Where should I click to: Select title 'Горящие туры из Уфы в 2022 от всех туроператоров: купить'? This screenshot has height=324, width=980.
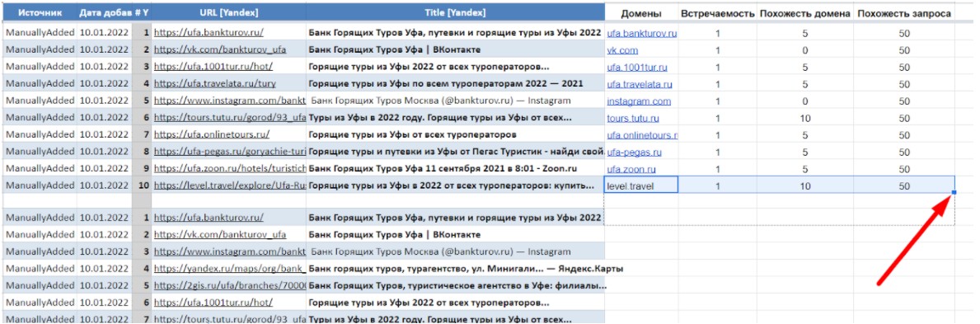click(451, 185)
